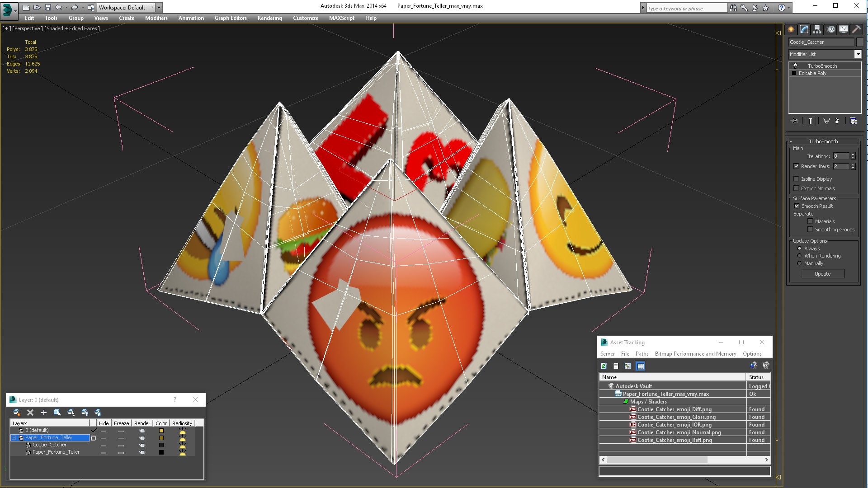Open the Modifiers menu
868x488 pixels.
[156, 18]
